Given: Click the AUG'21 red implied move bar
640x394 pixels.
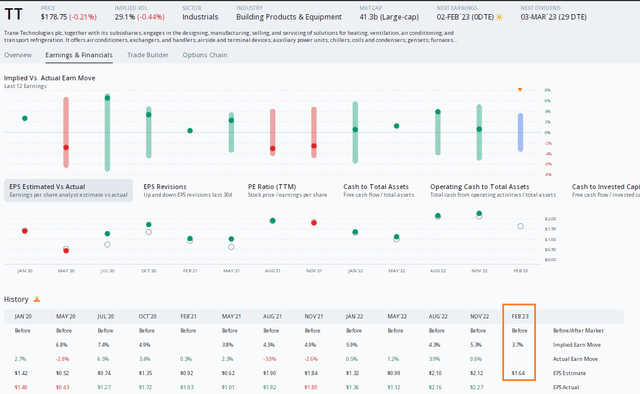Looking at the screenshot, I should (273, 132).
